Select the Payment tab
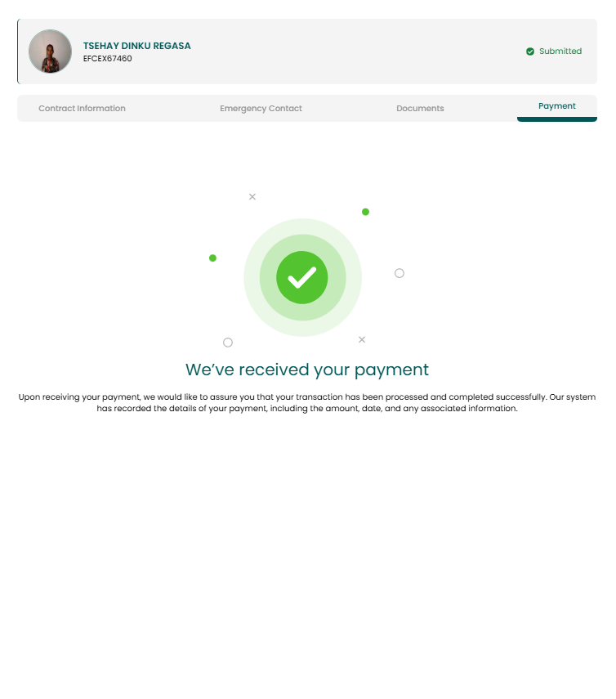 pyautogui.click(x=556, y=106)
